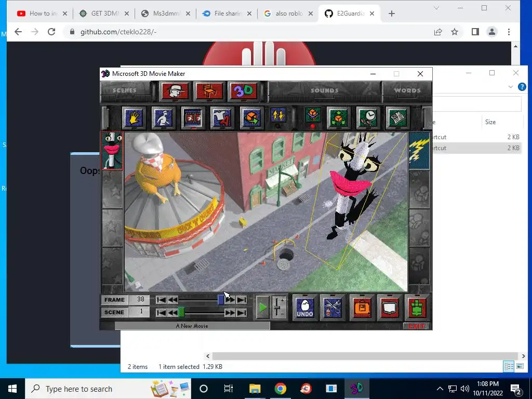Open Chrome tab search chevron

[436, 8]
